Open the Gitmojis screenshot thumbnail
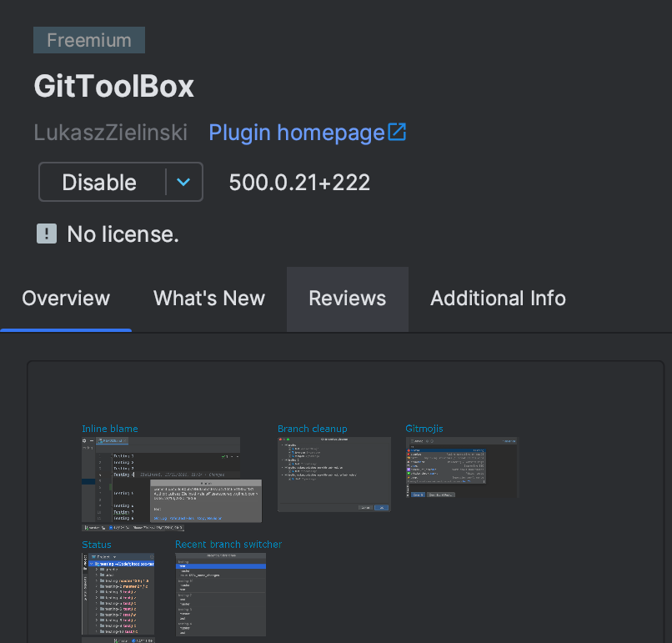 (462, 467)
